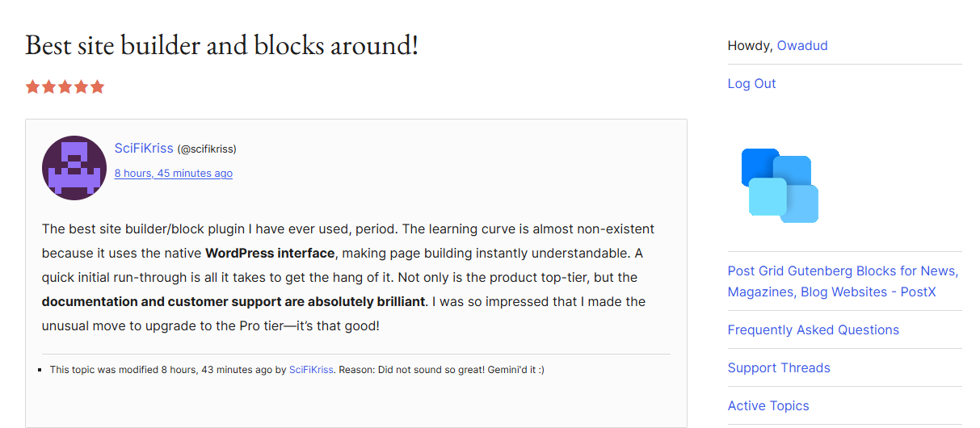Open the "8 hours, 45 minutes ago" permalink
The width and height of the screenshot is (980, 428).
(174, 173)
